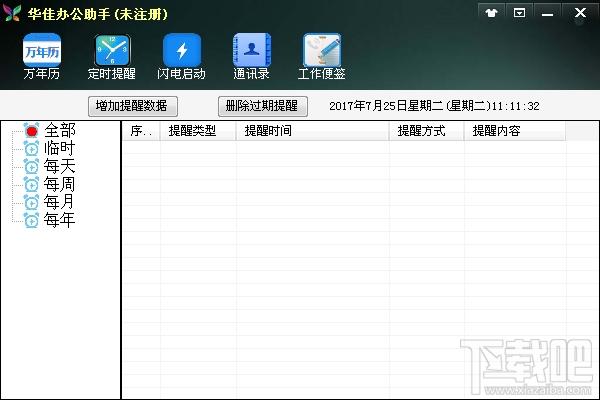Click the 闪电启动 label text
The width and height of the screenshot is (600, 400).
click(181, 74)
